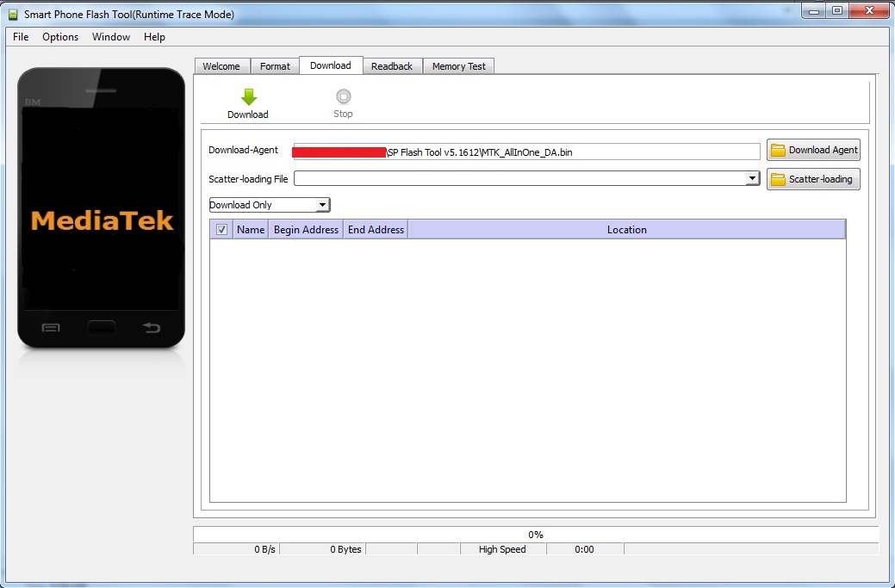This screenshot has height=588, width=895.
Task: Click the Scatter-loading button
Action: coord(813,179)
